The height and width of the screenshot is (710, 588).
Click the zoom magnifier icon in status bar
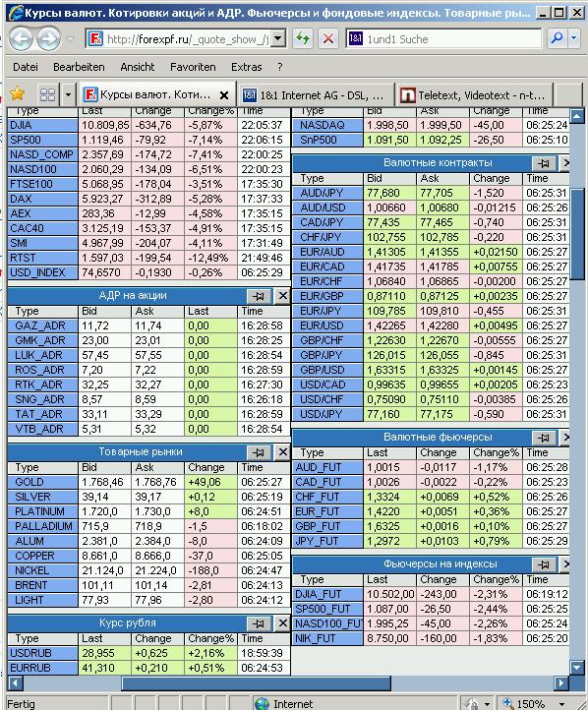click(x=508, y=703)
